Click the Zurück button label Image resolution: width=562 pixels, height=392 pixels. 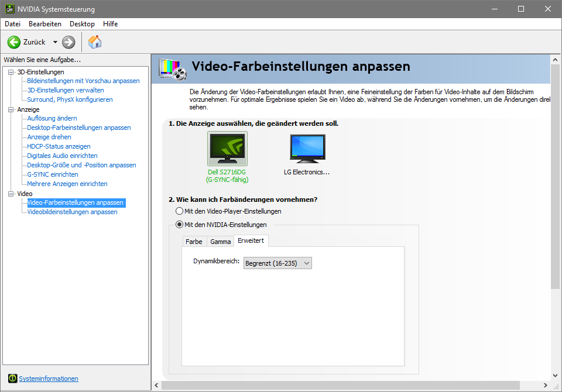coord(35,42)
